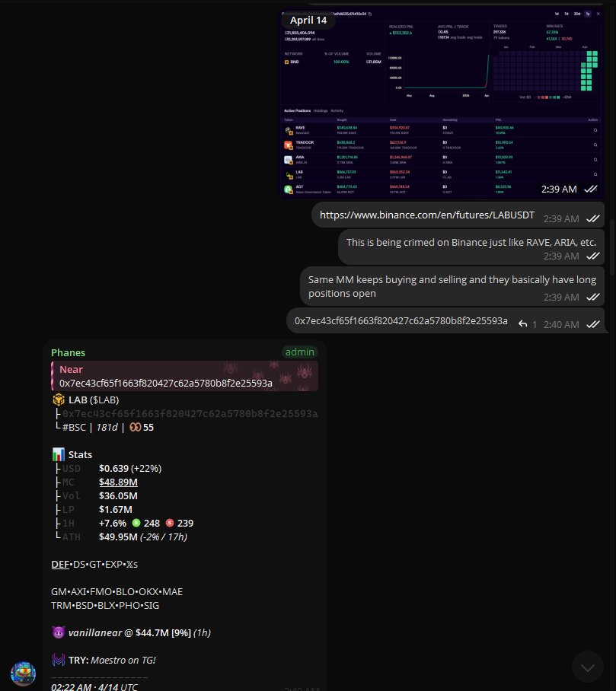Open Phanes sender profile name
This screenshot has height=691, width=616.
pos(68,352)
